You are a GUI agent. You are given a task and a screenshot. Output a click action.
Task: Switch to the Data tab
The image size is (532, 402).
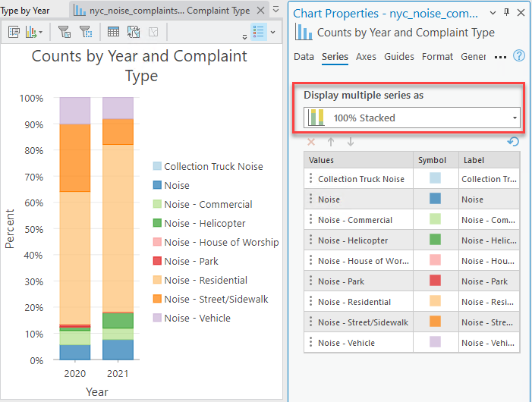coord(304,57)
